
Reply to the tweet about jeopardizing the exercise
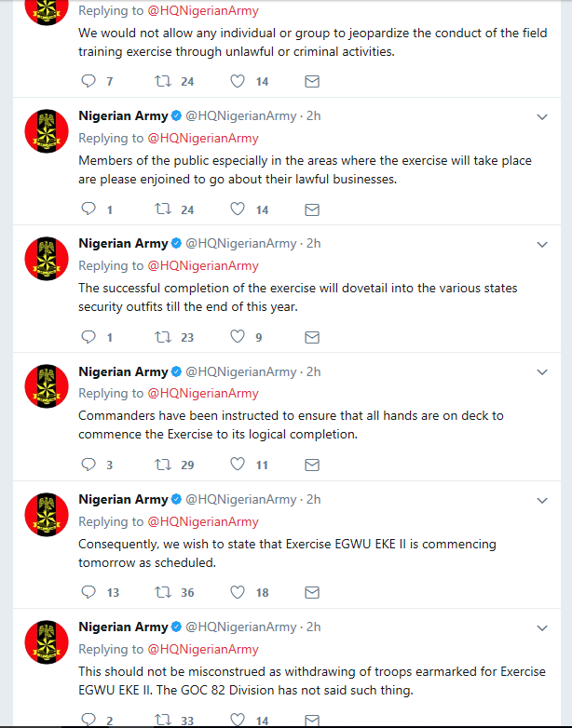pos(89,82)
